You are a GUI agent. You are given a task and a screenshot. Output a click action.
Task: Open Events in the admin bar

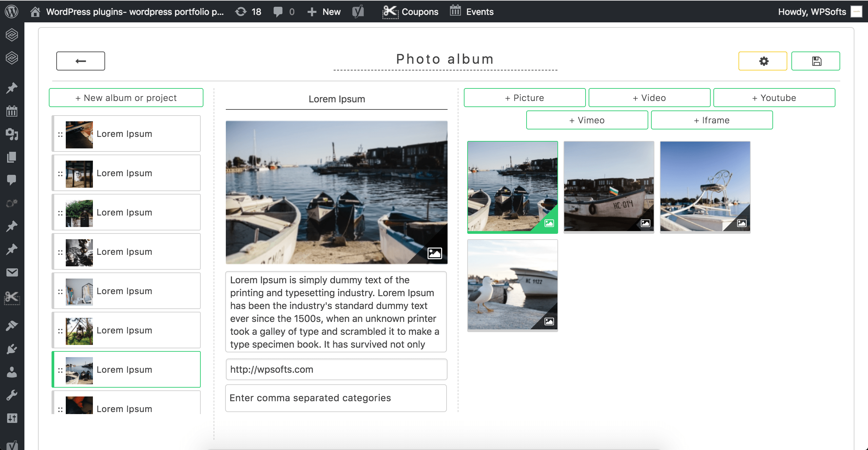pos(472,12)
